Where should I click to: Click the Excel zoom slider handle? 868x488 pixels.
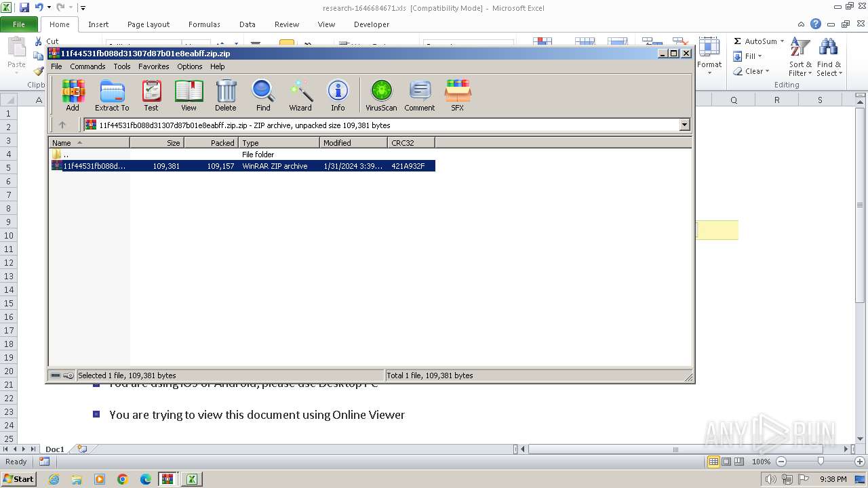coord(821,462)
